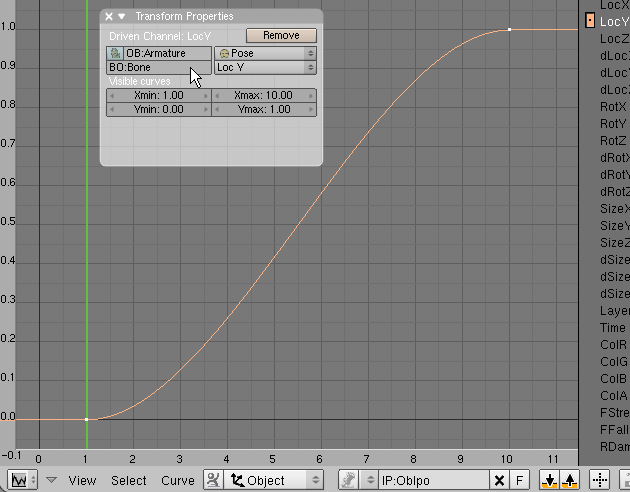Select the ColG channel
The height and width of the screenshot is (492, 630).
pos(614,362)
